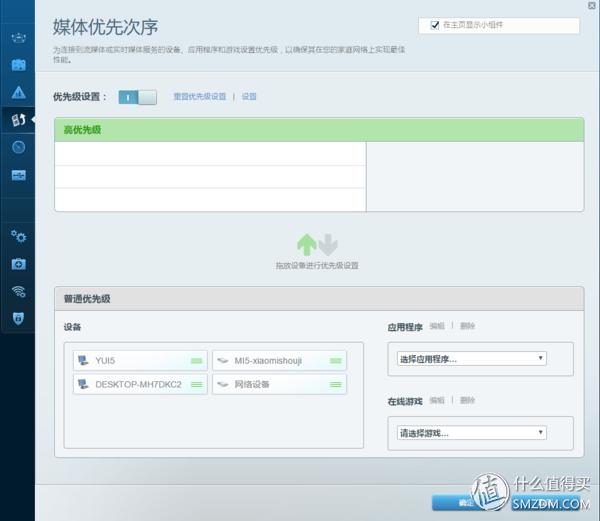Select the YUI5 device entry

point(140,361)
